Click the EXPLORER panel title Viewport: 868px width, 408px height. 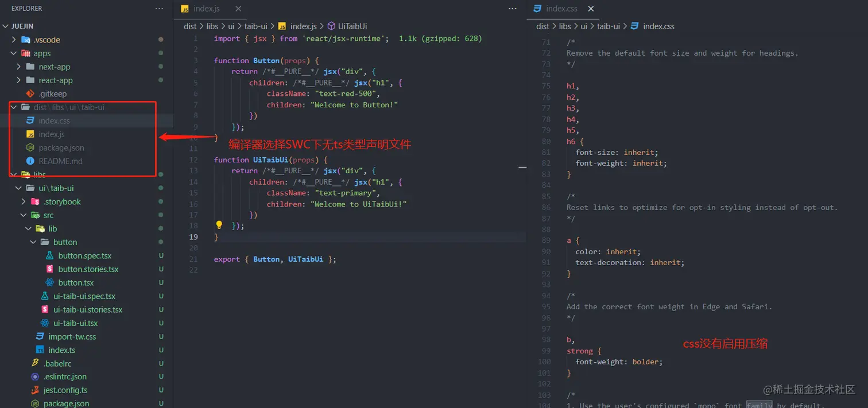pyautogui.click(x=27, y=9)
